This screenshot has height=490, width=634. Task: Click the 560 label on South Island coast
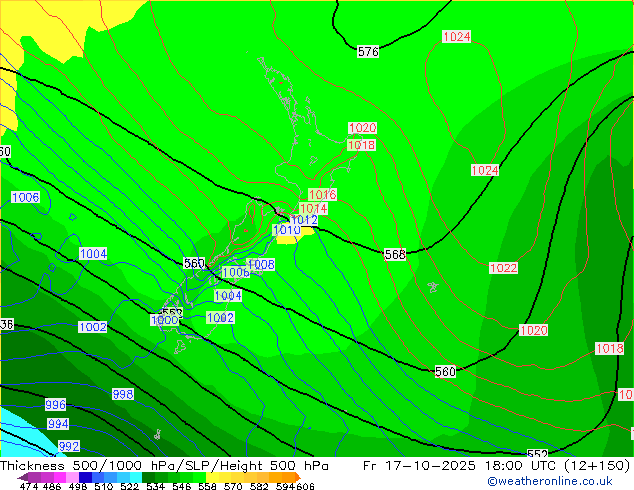(194, 264)
